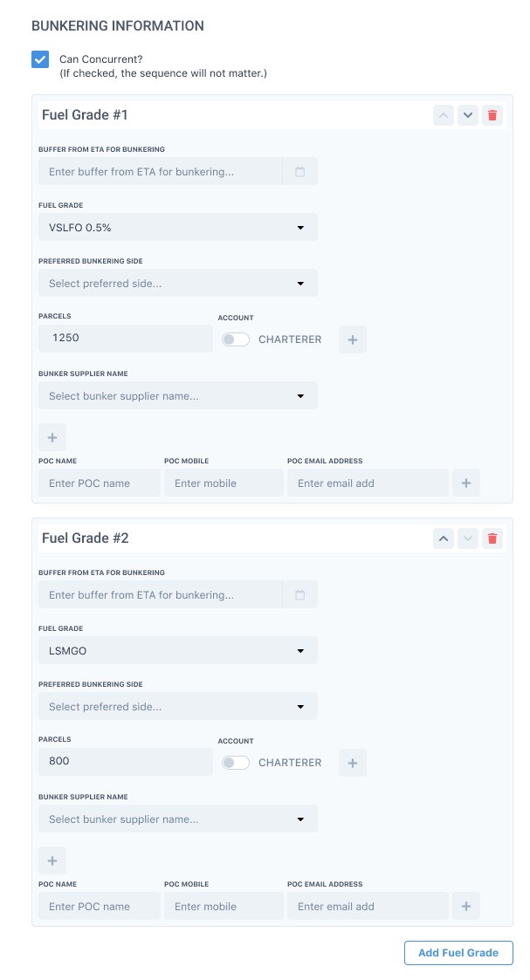Toggle Charterer account for 1250 parcel

point(236,339)
